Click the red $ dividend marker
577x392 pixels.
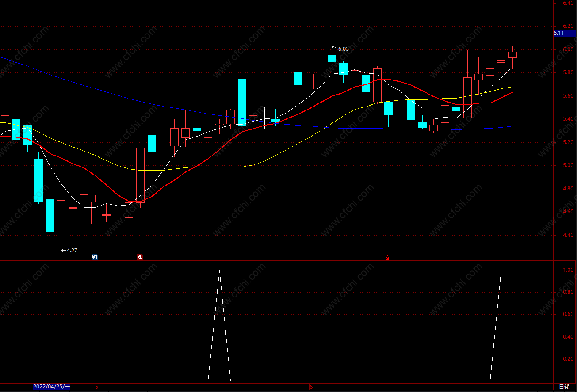(388, 257)
